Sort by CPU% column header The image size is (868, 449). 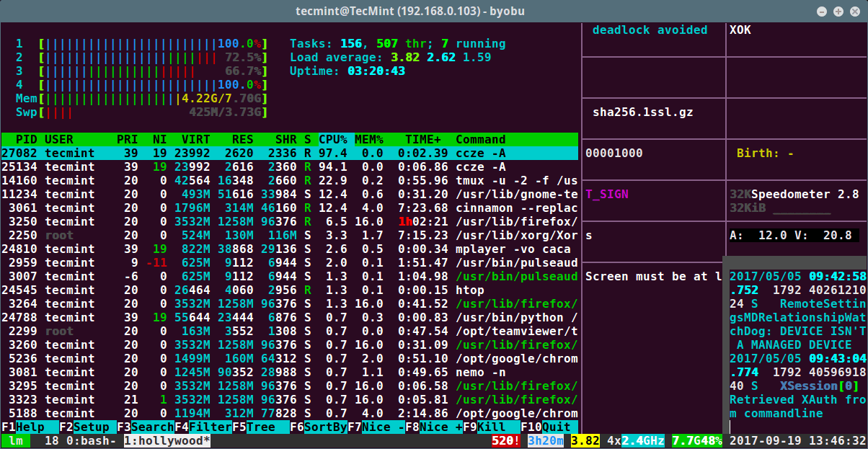tap(333, 139)
